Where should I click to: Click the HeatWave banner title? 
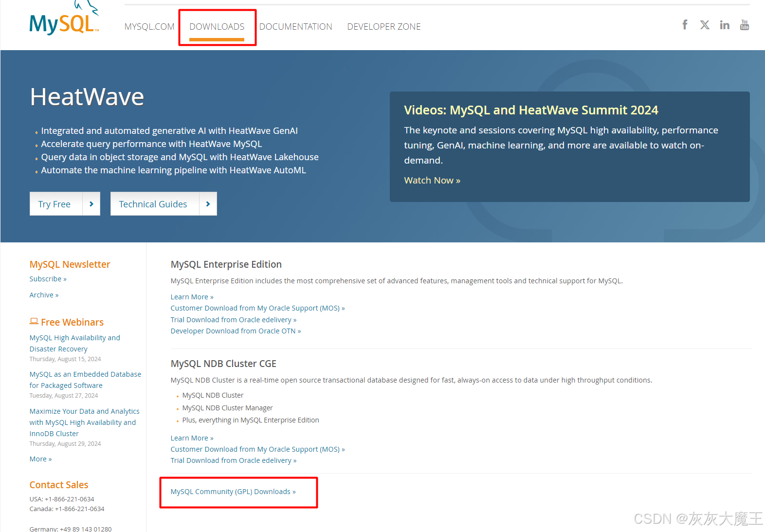(87, 96)
